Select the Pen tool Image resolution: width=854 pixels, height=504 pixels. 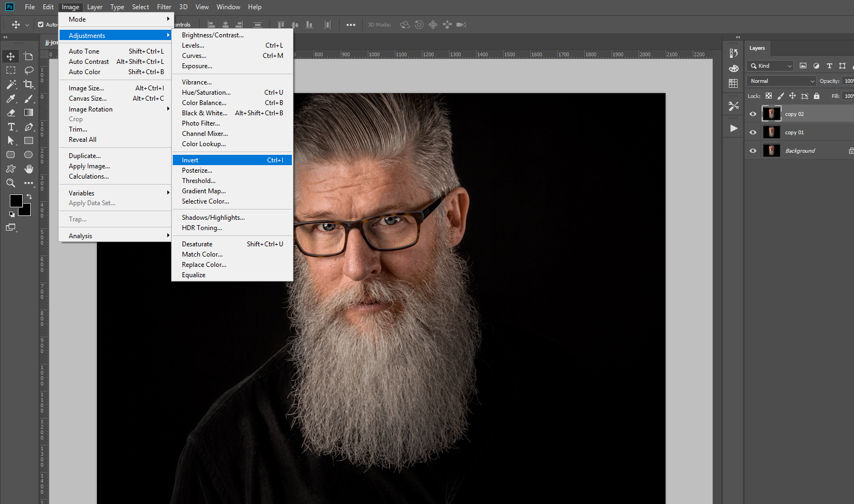pyautogui.click(x=29, y=127)
